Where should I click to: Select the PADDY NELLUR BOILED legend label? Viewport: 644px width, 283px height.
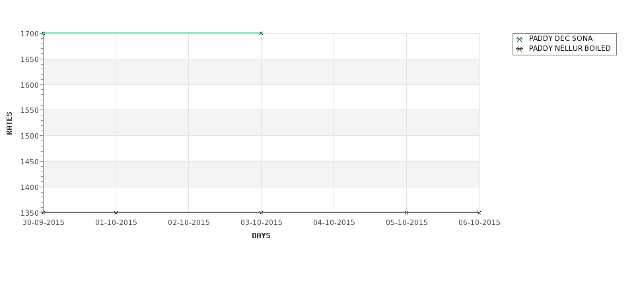coord(569,48)
